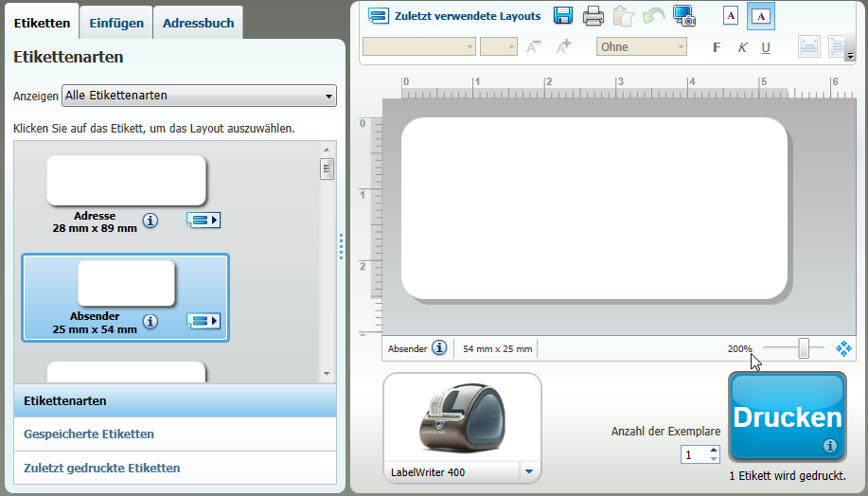Click the label list scroll down arrow
The image size is (868, 496).
327,374
